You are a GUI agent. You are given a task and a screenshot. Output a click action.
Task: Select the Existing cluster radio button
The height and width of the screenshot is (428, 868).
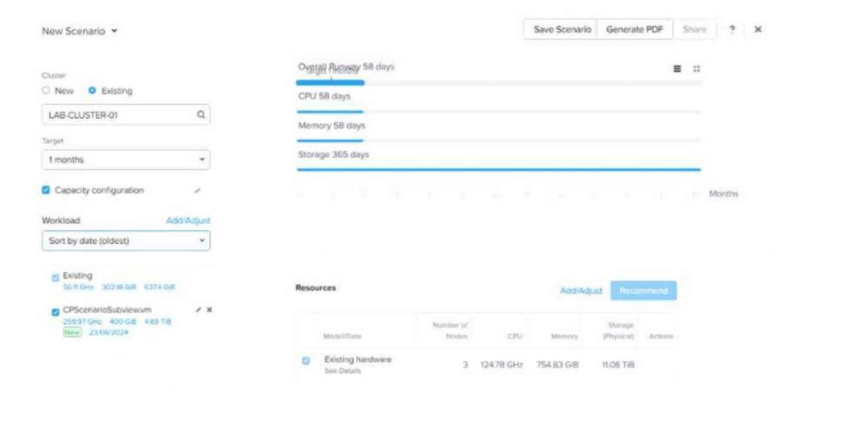tap(92, 91)
